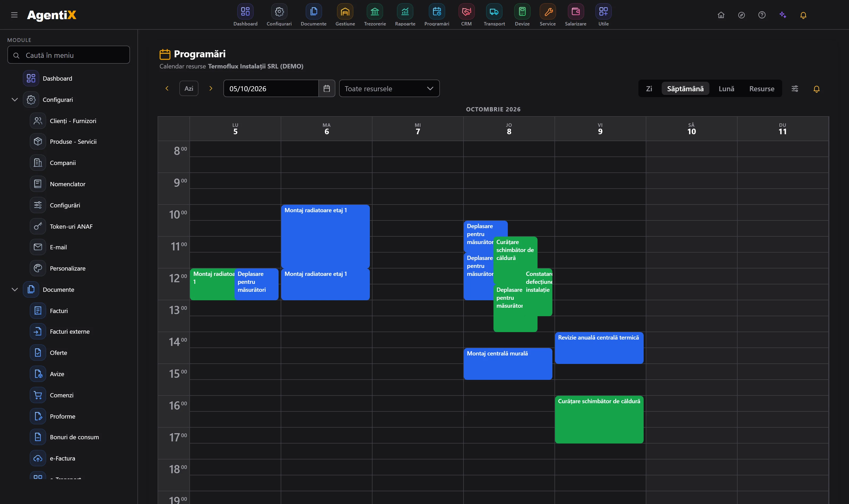
Task: Click the Azi button
Action: [x=189, y=88]
